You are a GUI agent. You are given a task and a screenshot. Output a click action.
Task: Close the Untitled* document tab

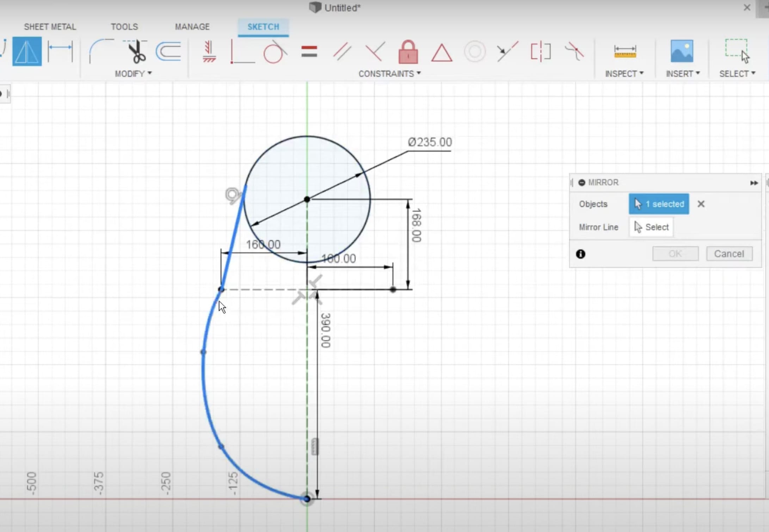point(747,7)
